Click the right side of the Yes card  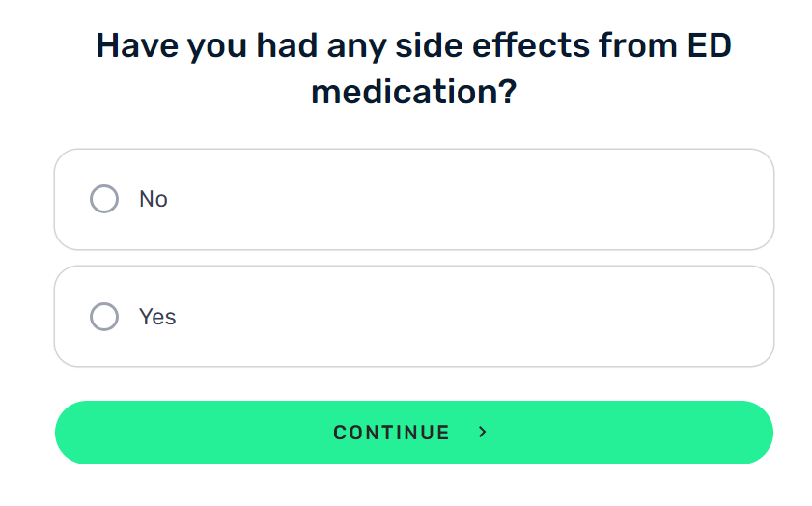click(x=725, y=317)
